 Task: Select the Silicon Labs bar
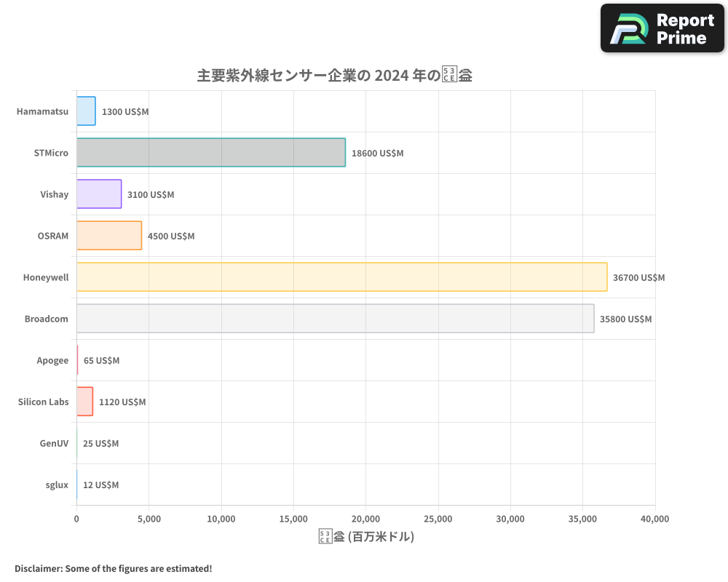point(84,402)
